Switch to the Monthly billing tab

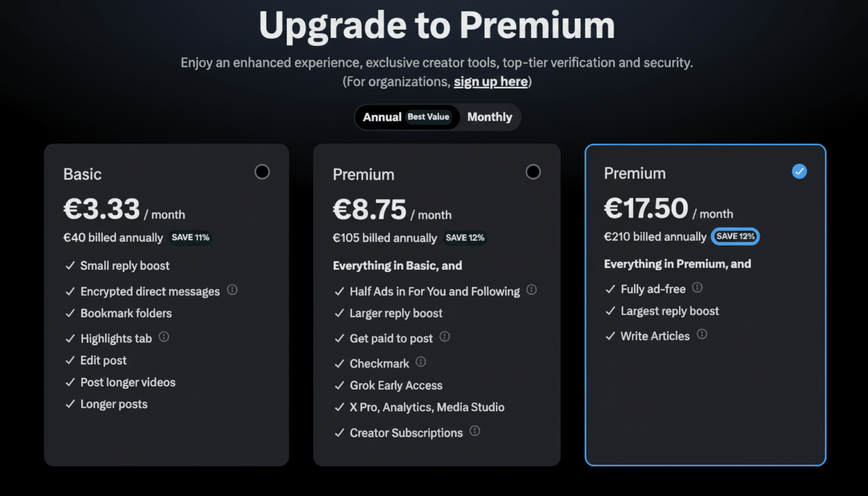pos(489,117)
